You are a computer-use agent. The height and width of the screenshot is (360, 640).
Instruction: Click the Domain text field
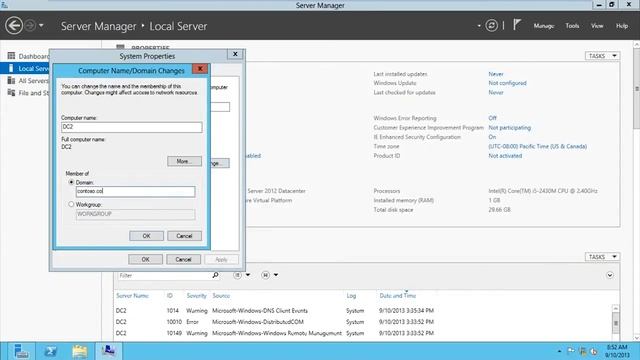[x=136, y=191]
